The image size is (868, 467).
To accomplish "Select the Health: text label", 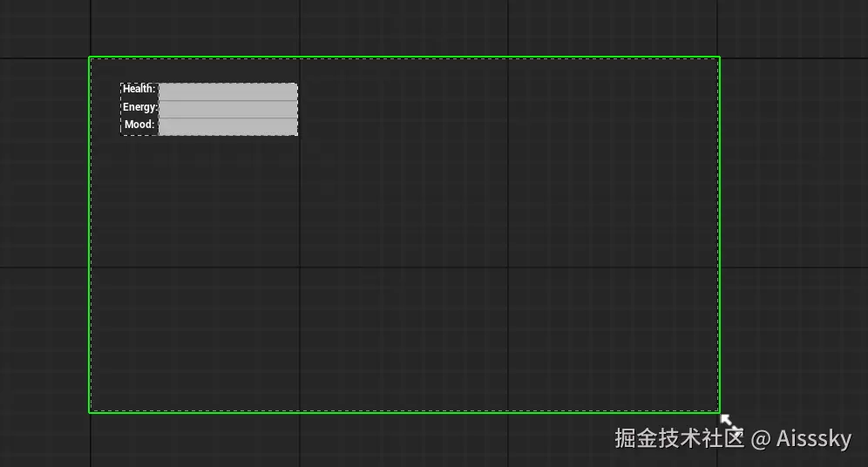I will coord(139,89).
